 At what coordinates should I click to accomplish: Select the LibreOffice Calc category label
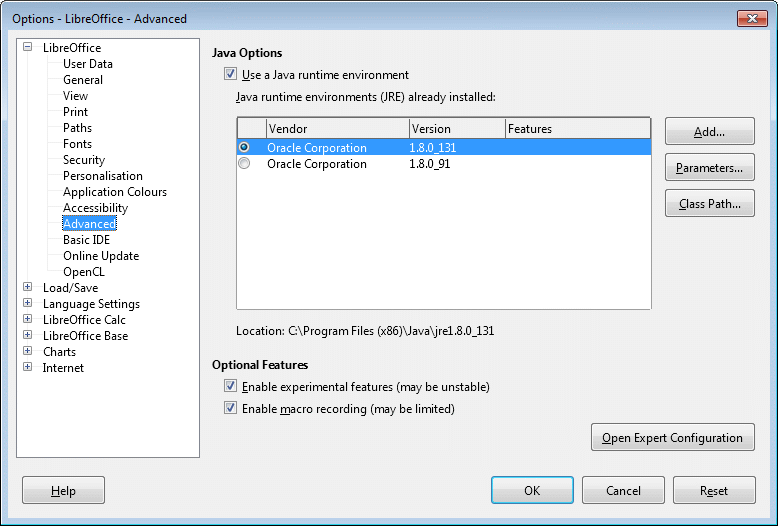(84, 320)
